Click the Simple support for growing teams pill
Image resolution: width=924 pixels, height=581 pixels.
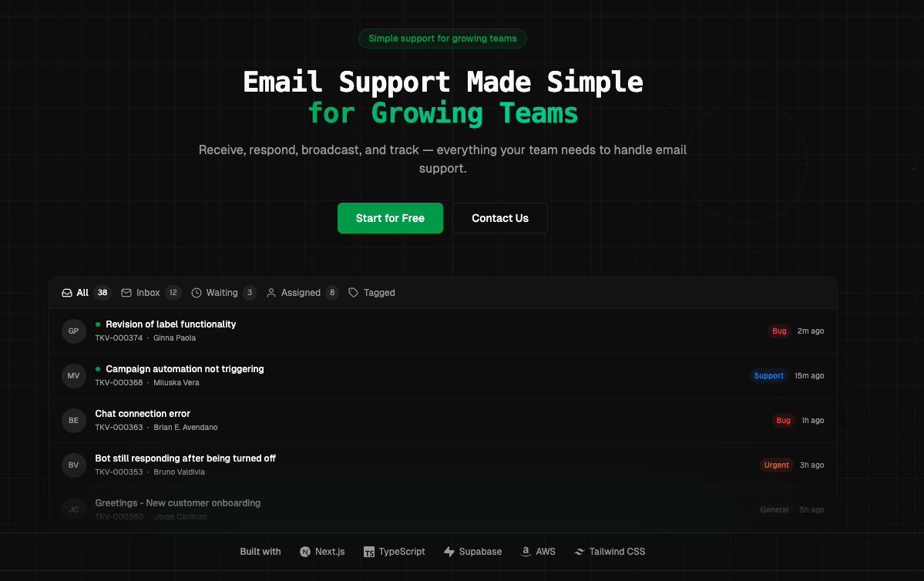[442, 39]
